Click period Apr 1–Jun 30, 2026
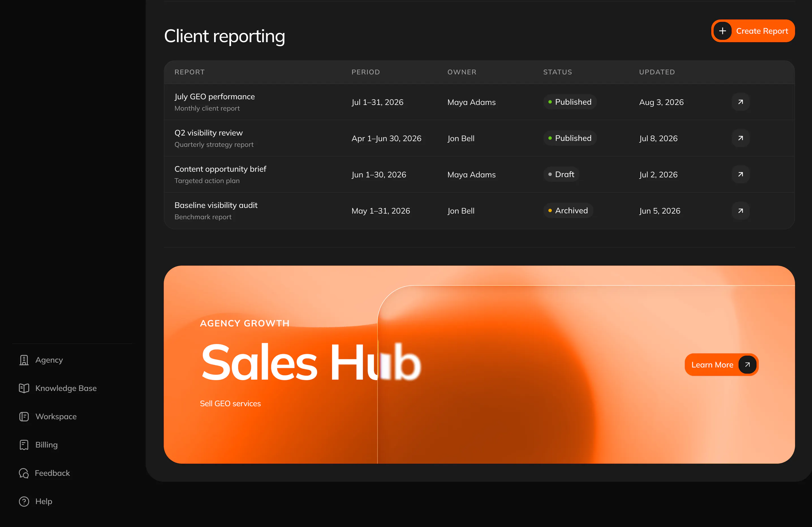812x527 pixels. click(386, 138)
